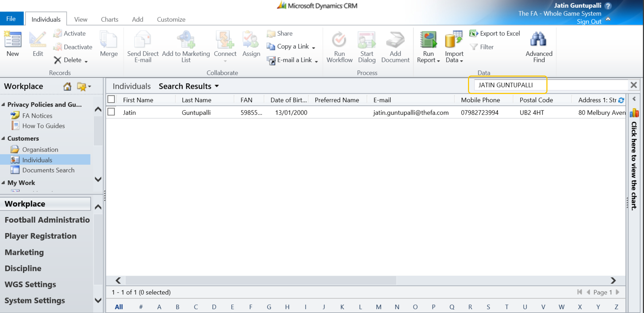The image size is (644, 313).
Task: Switch to the Customize ribbon tab
Action: pyautogui.click(x=171, y=19)
